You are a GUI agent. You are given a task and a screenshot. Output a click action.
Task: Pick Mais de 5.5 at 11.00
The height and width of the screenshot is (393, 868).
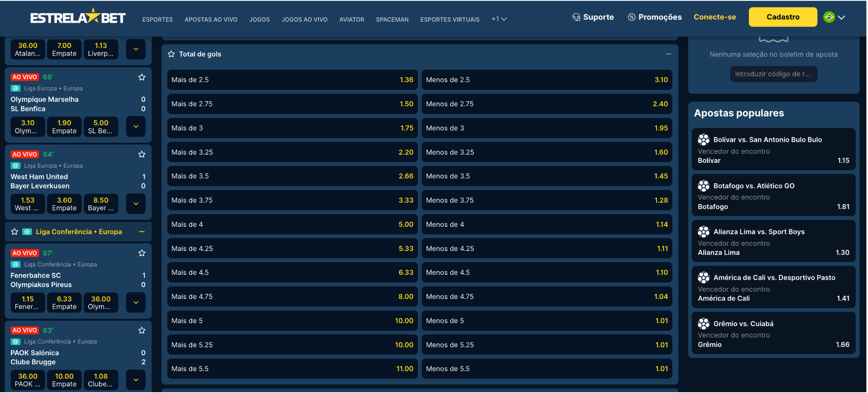coord(292,369)
